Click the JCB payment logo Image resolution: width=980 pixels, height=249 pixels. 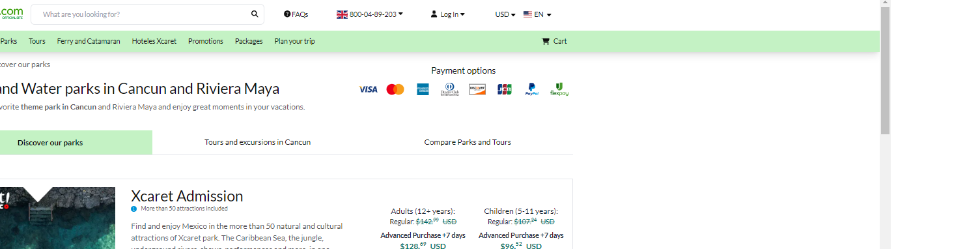(505, 89)
